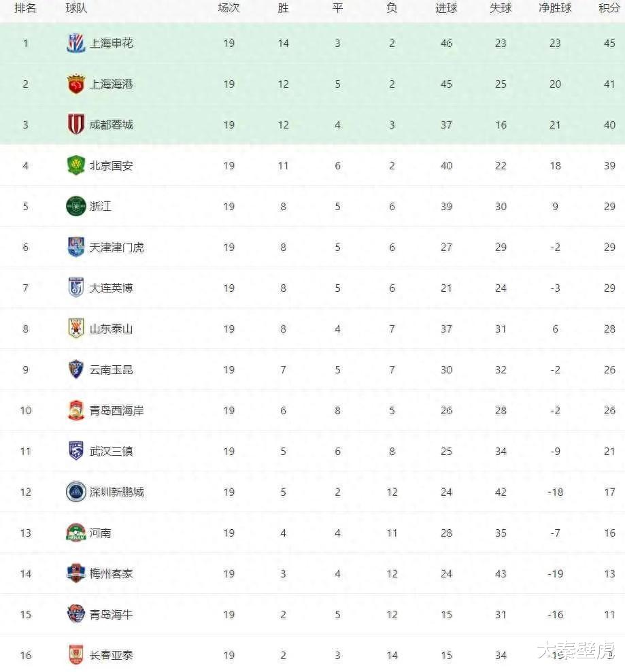This screenshot has width=625, height=672.
Task: Click the 进球 column header
Action: click(x=446, y=8)
